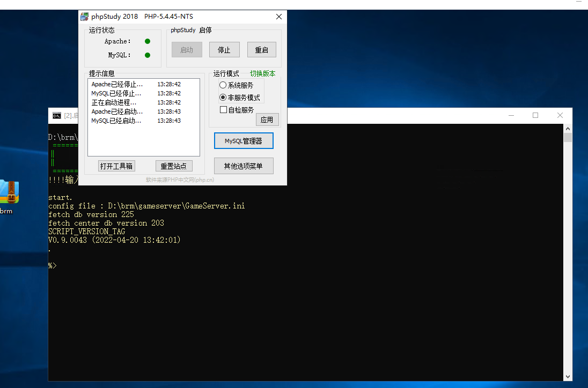Enable the 自检服务 checkbox
The width and height of the screenshot is (588, 388).
click(x=224, y=110)
